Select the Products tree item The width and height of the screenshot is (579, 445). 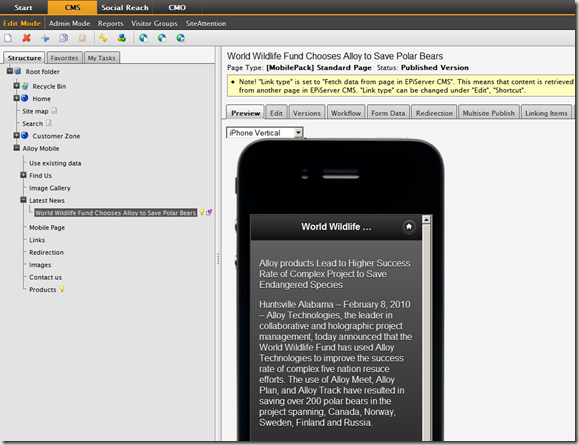pyautogui.click(x=42, y=289)
